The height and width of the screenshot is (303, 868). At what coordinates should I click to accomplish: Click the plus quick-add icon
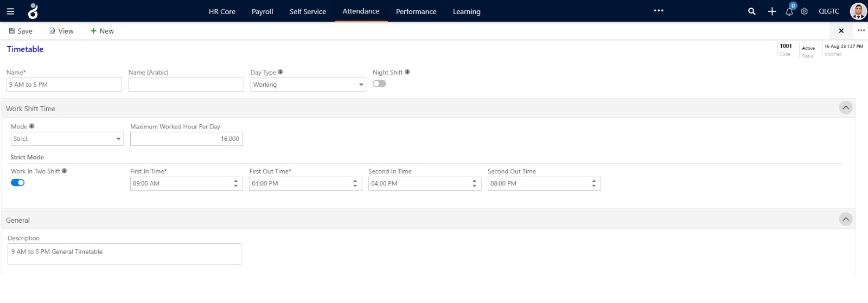click(771, 11)
